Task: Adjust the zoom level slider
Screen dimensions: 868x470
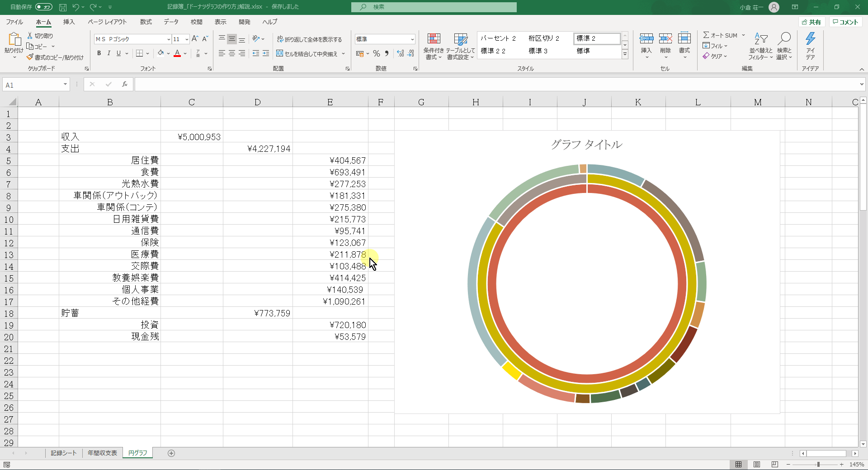Action: pos(818,465)
